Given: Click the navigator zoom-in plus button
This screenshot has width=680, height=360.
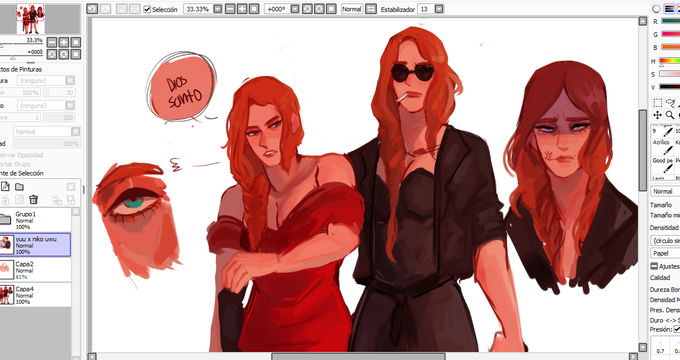Looking at the screenshot, I should pos(64,42).
